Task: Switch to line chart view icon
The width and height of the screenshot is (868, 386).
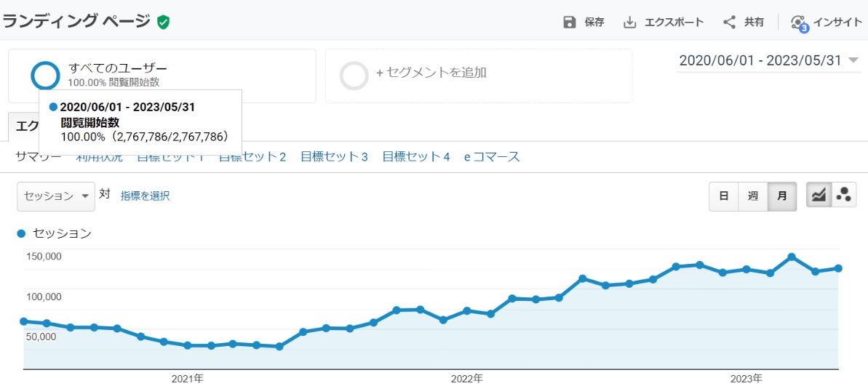Action: 819,196
